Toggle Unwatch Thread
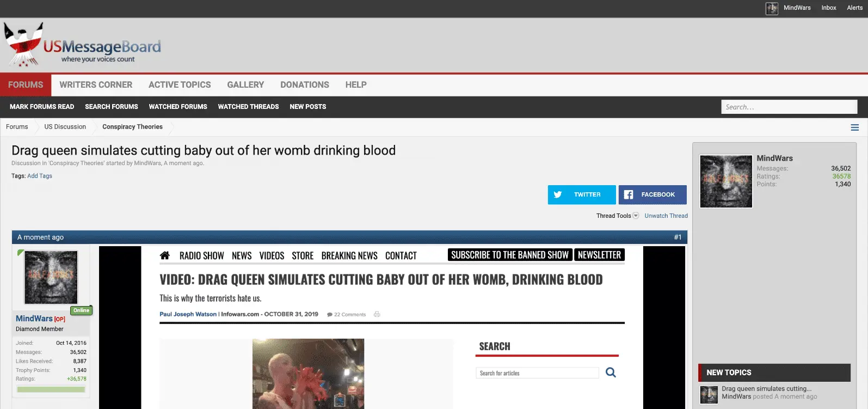 pyautogui.click(x=666, y=216)
